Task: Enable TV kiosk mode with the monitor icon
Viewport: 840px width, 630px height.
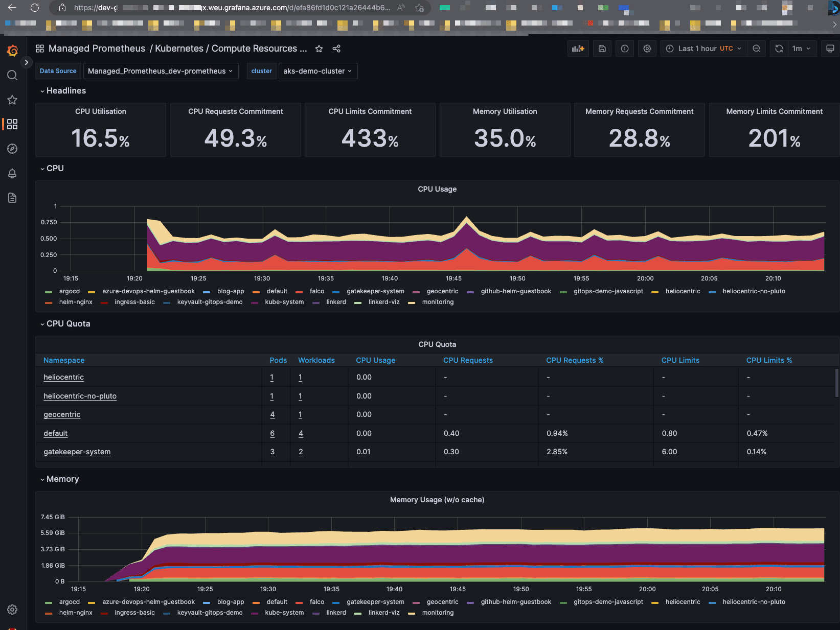Action: coord(830,49)
